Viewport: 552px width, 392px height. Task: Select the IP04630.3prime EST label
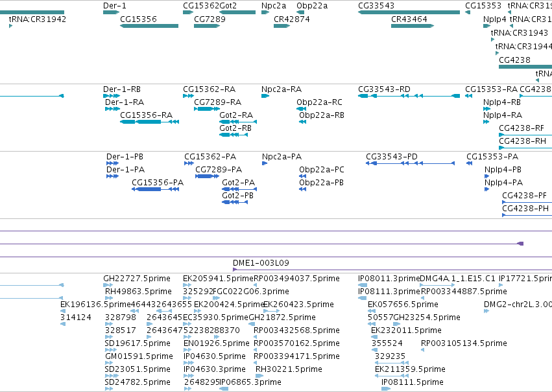pyautogui.click(x=215, y=369)
